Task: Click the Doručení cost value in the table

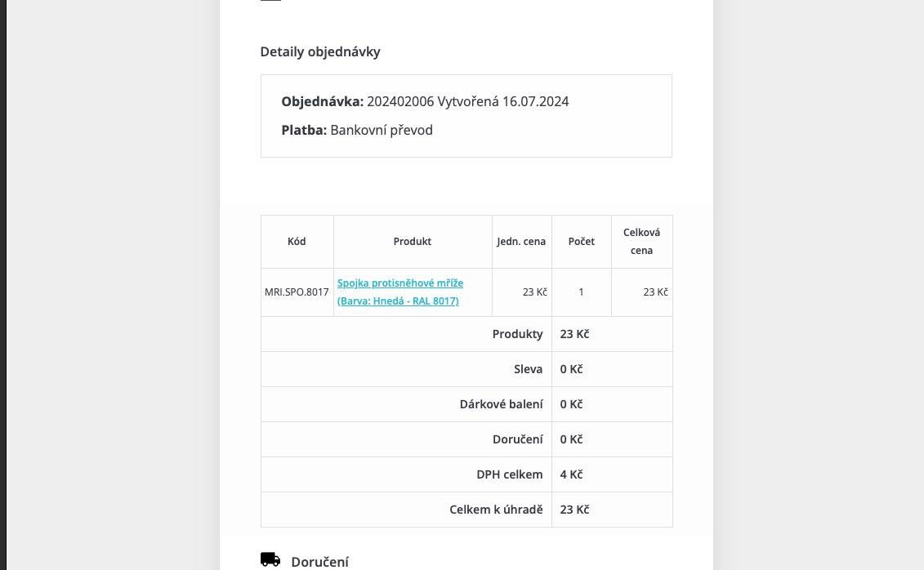Action: [x=571, y=439]
